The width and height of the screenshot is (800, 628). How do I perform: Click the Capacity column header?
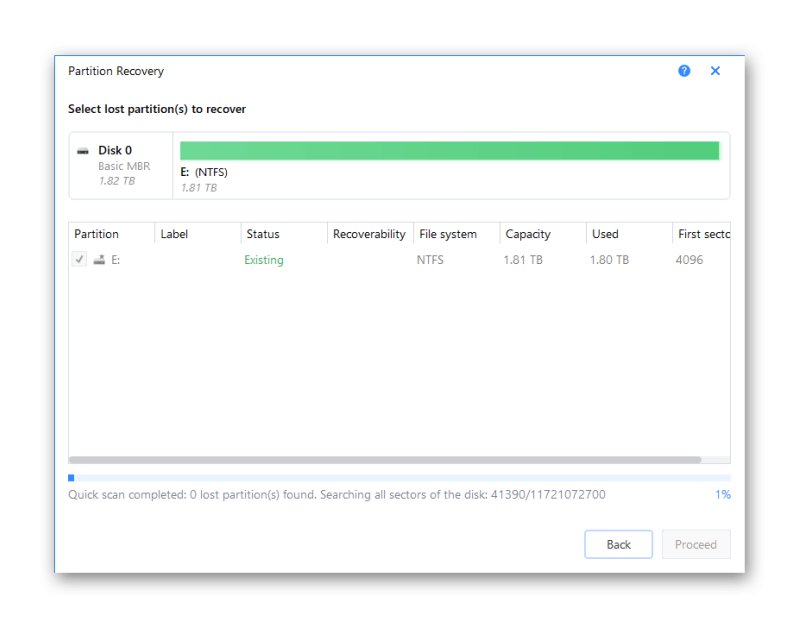click(x=542, y=234)
